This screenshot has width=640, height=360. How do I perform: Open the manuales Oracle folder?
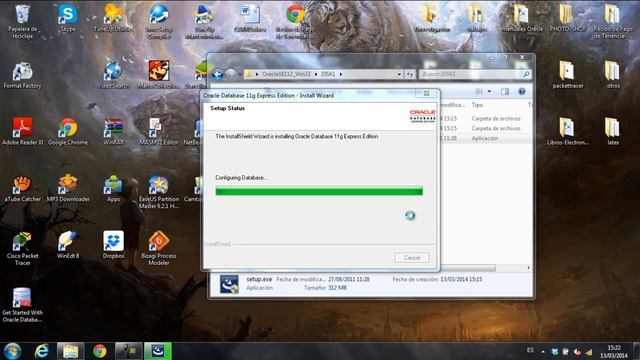click(522, 19)
